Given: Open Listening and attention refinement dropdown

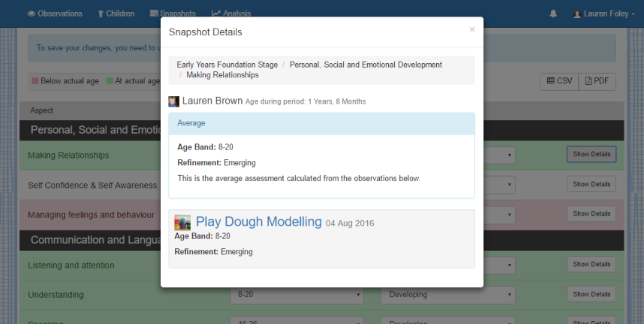Looking at the screenshot, I should click(x=499, y=265).
